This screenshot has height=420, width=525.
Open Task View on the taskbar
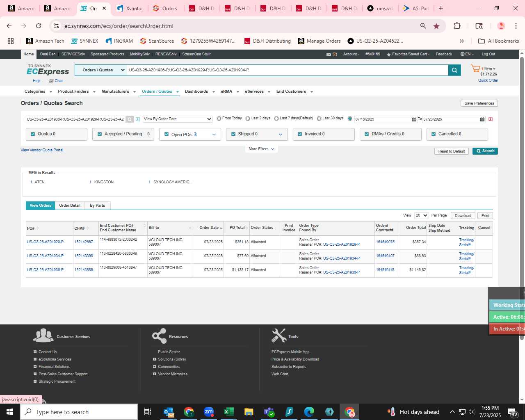click(x=148, y=412)
